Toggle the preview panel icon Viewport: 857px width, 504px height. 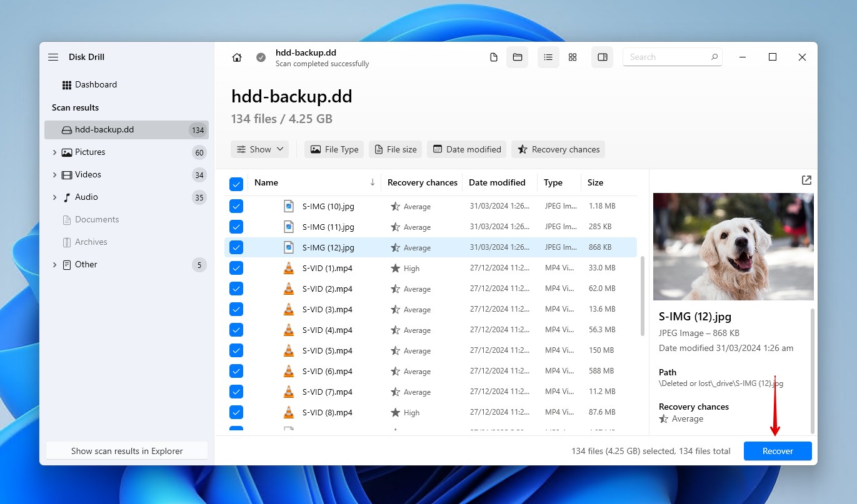click(x=602, y=57)
